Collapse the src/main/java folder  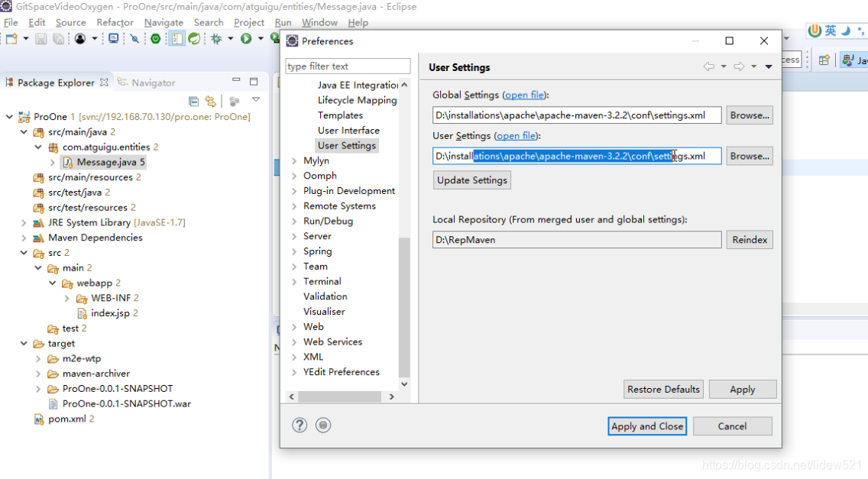pyautogui.click(x=24, y=132)
